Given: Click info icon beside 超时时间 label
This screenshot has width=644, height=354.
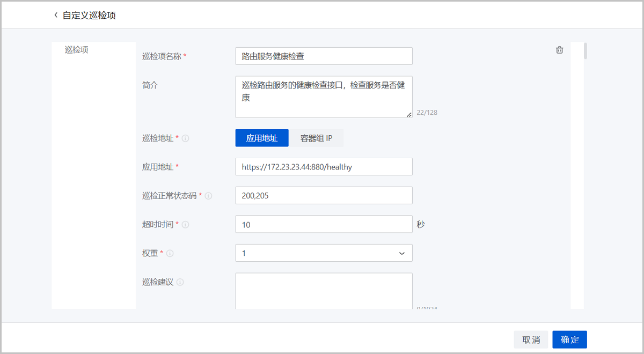Looking at the screenshot, I should pyautogui.click(x=186, y=225).
